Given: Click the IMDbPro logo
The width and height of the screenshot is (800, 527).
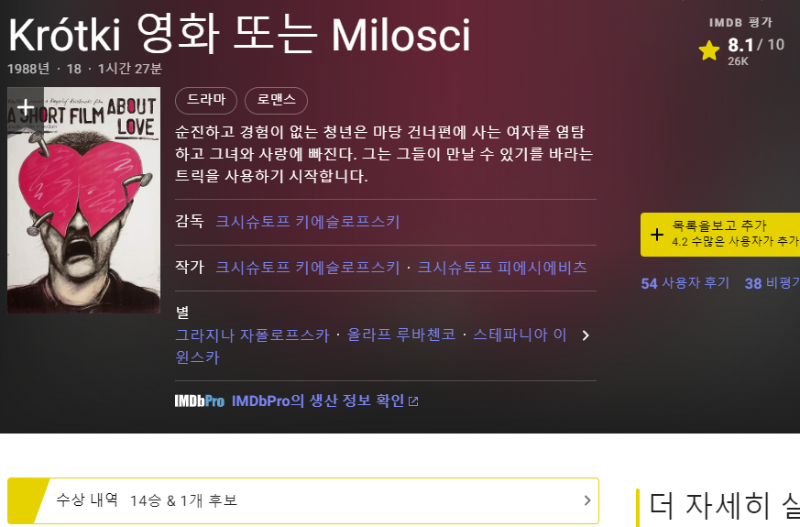Looking at the screenshot, I should [199, 401].
